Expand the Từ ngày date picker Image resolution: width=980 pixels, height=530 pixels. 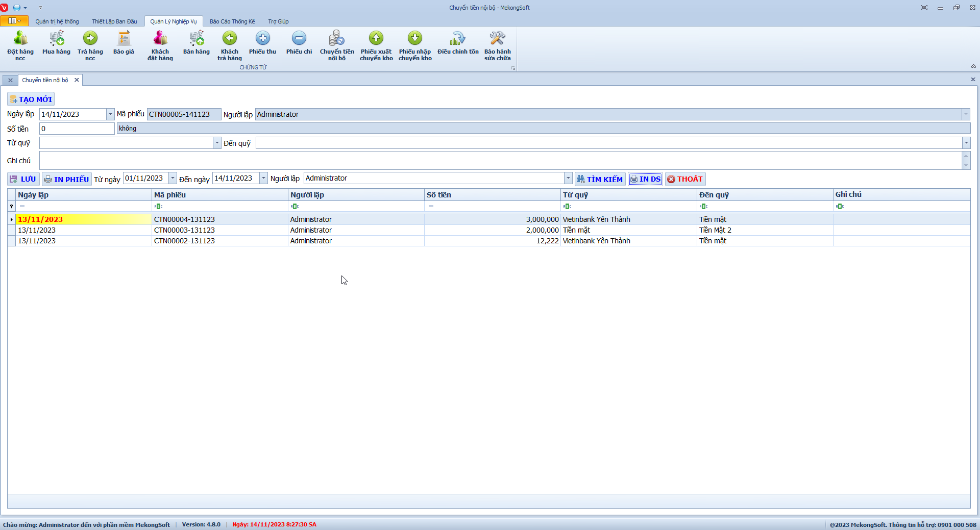click(173, 178)
